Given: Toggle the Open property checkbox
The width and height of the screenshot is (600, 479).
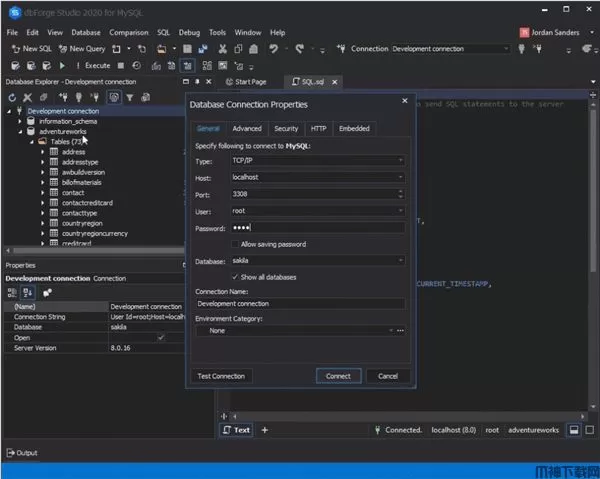Looking at the screenshot, I should pos(161,337).
